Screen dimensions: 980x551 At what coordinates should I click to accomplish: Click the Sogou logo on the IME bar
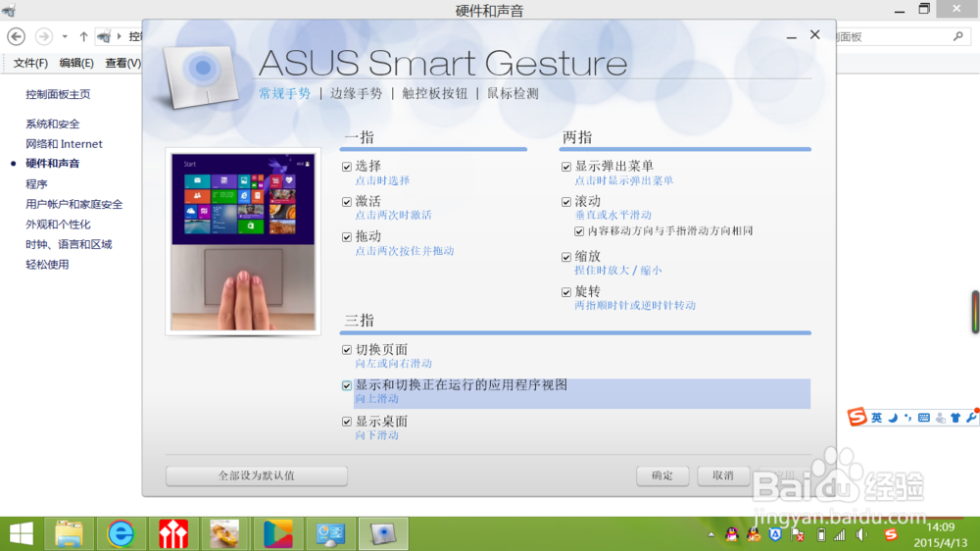point(857,417)
